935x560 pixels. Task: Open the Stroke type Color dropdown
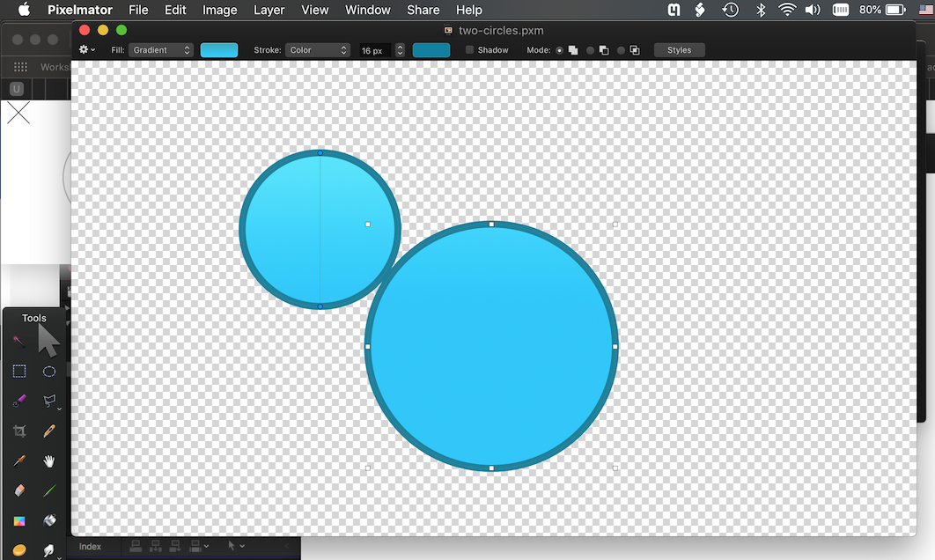click(x=318, y=50)
